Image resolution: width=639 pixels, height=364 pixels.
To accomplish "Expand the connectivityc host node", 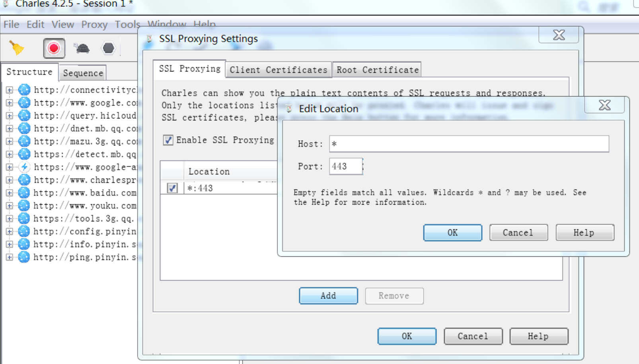I will (x=9, y=90).
